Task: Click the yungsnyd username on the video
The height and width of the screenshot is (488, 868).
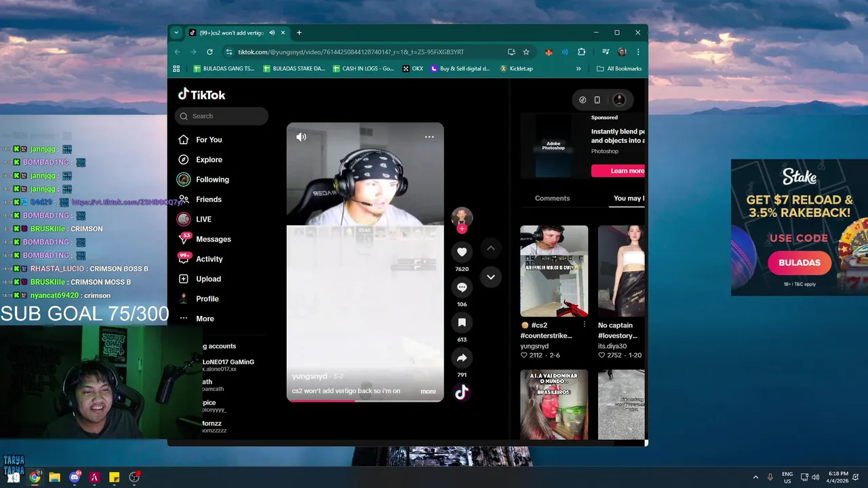Action: point(309,376)
